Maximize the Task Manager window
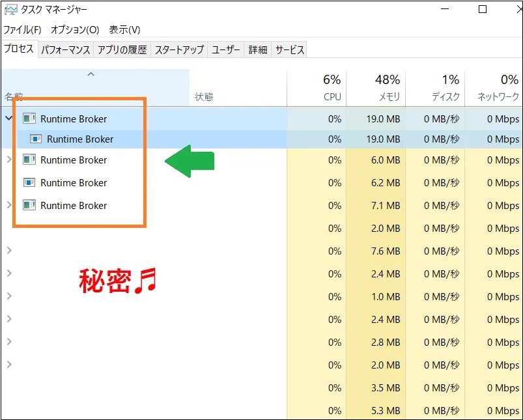 [483, 9]
